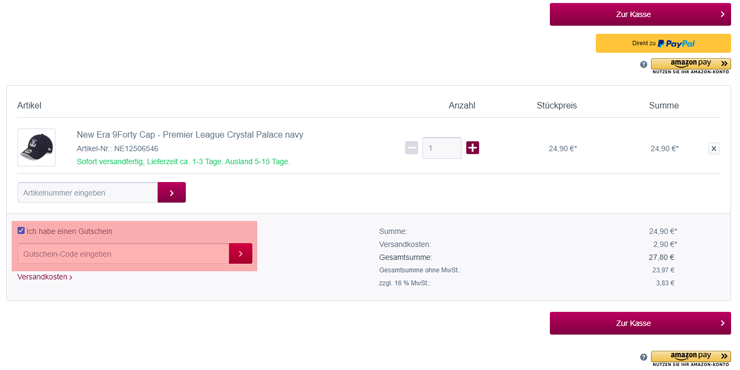Click top 'Zur Kasse' button
The height and width of the screenshot is (370, 740).
pos(640,14)
